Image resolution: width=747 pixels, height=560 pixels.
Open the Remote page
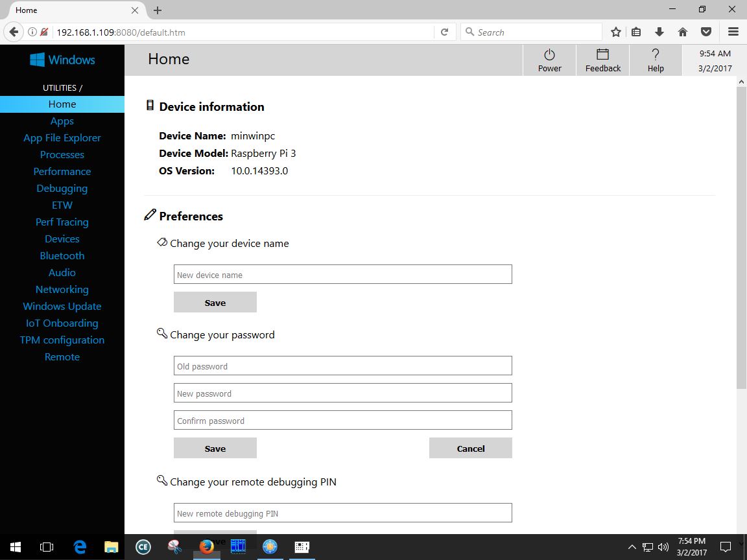tap(62, 356)
